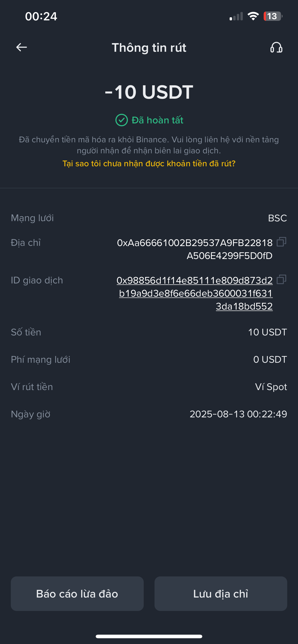Tap the "Ví Spot" wallet value
Image resolution: width=298 pixels, height=644 pixels.
click(271, 387)
